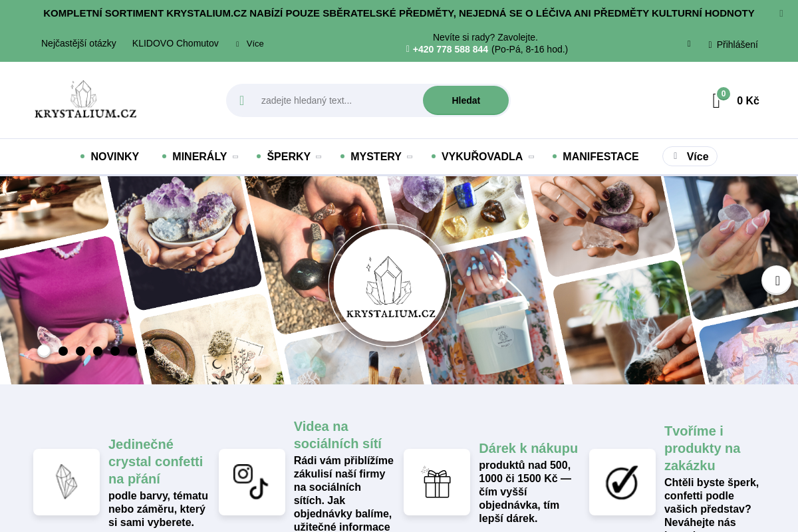Advance the banner with the next-slide arrow
Screen dimensions: 798x532
tap(777, 280)
